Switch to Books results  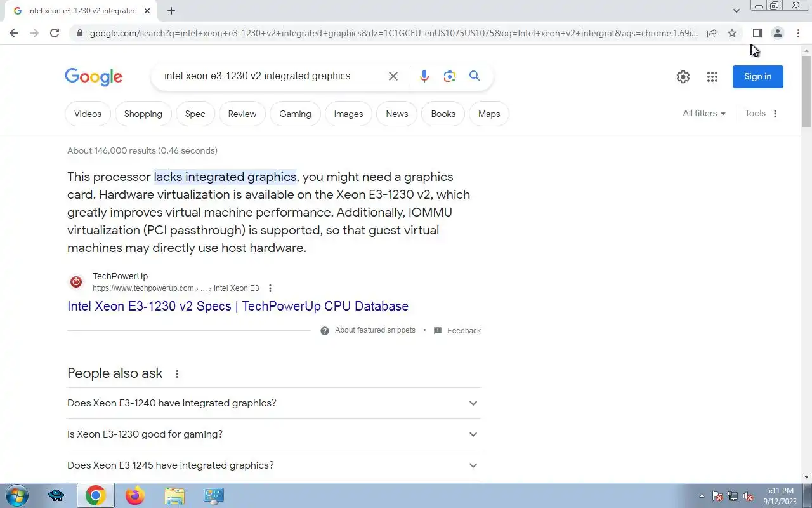click(x=443, y=114)
